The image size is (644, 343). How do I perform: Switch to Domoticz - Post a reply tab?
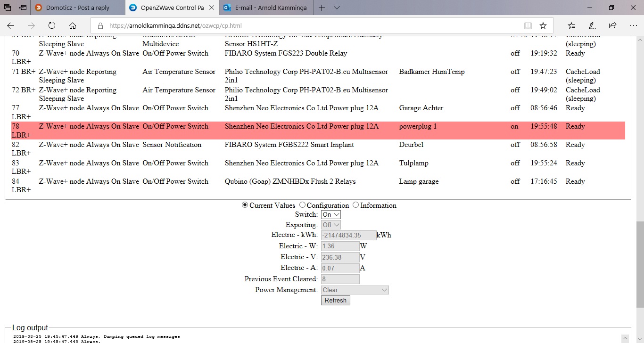78,8
